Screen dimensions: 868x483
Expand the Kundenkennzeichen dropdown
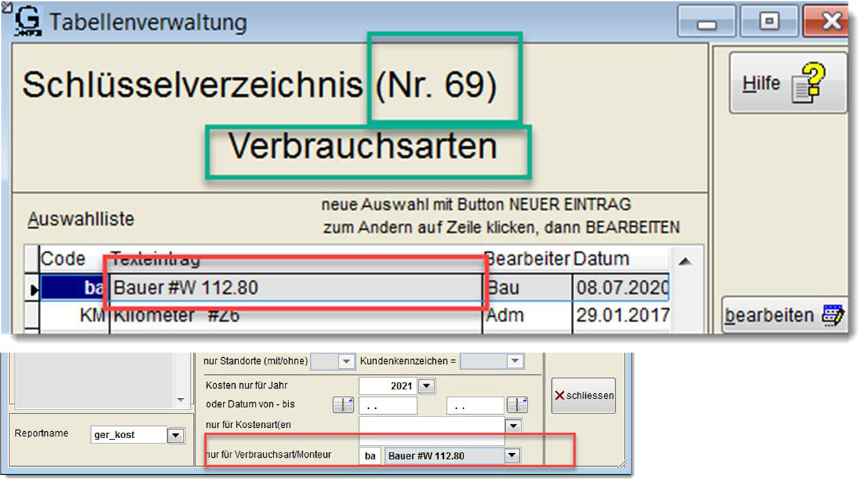(515, 361)
